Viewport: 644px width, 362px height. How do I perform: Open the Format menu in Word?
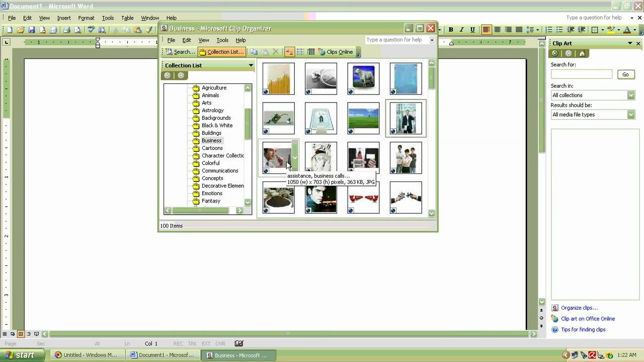click(x=86, y=18)
